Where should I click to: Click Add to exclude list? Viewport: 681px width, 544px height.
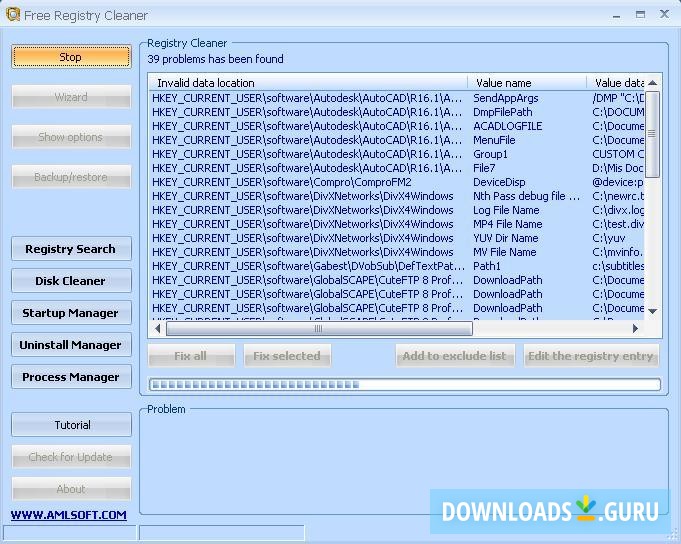(455, 356)
